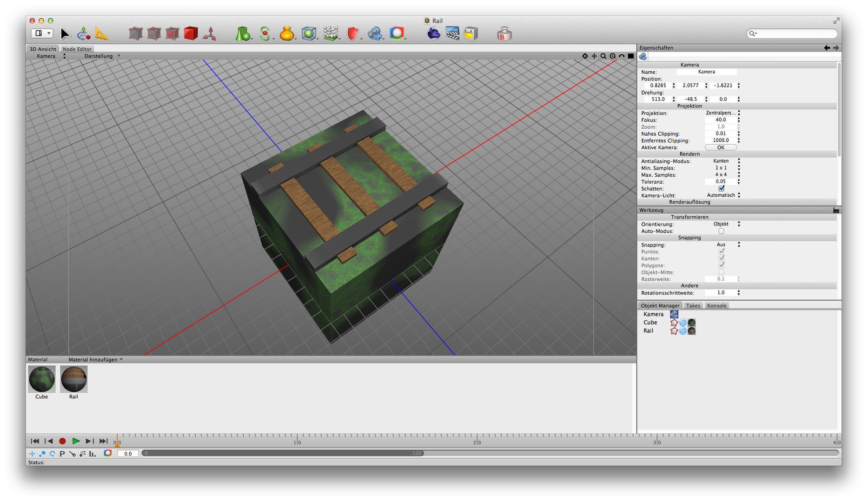Toggle the Schatten checkbox
This screenshot has width=868, height=502.
[x=722, y=189]
